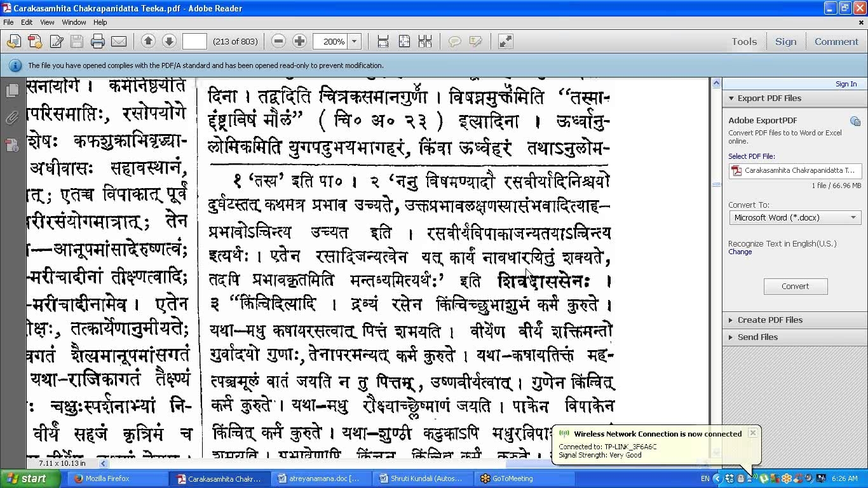This screenshot has width=868, height=488.
Task: Open the Convert To format dropdown
Action: 795,217
